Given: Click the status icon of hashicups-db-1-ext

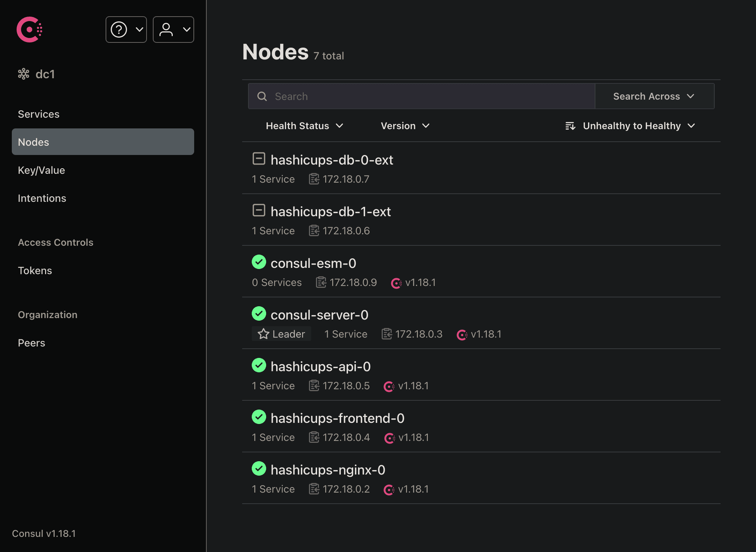Looking at the screenshot, I should pos(259,210).
